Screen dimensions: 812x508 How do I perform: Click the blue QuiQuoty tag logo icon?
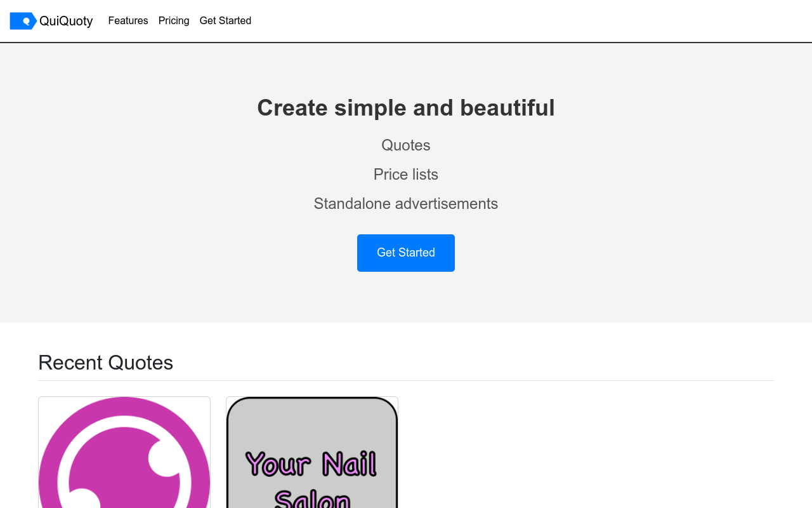click(23, 21)
